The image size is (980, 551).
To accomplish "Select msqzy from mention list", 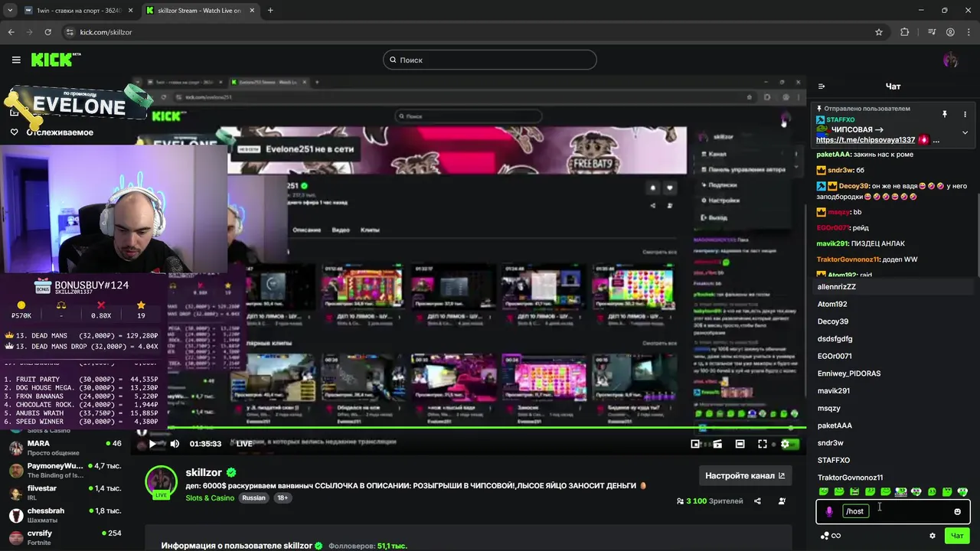I will click(893, 408).
